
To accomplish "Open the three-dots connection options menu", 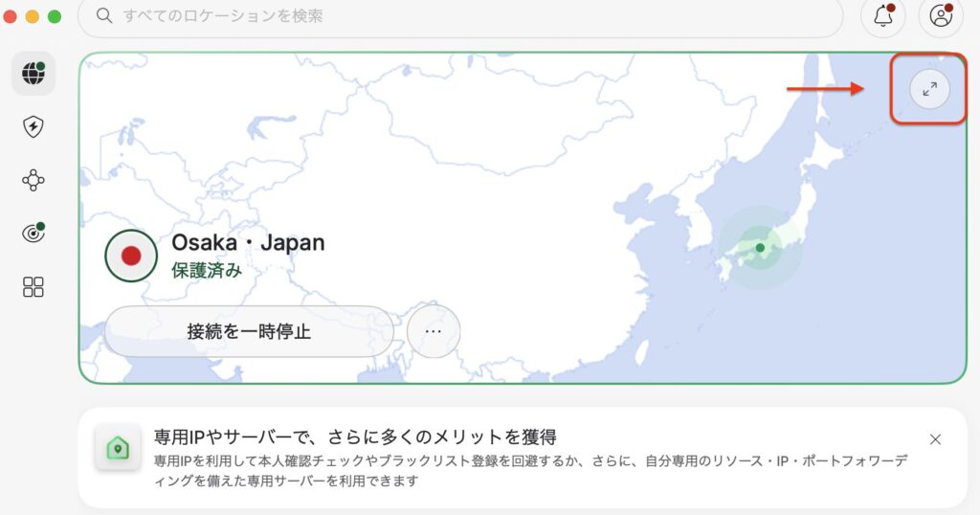I will point(434,331).
